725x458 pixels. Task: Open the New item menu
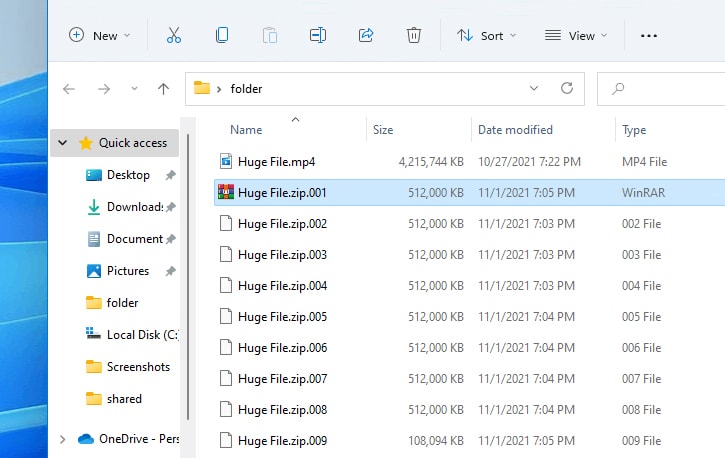pyautogui.click(x=99, y=36)
